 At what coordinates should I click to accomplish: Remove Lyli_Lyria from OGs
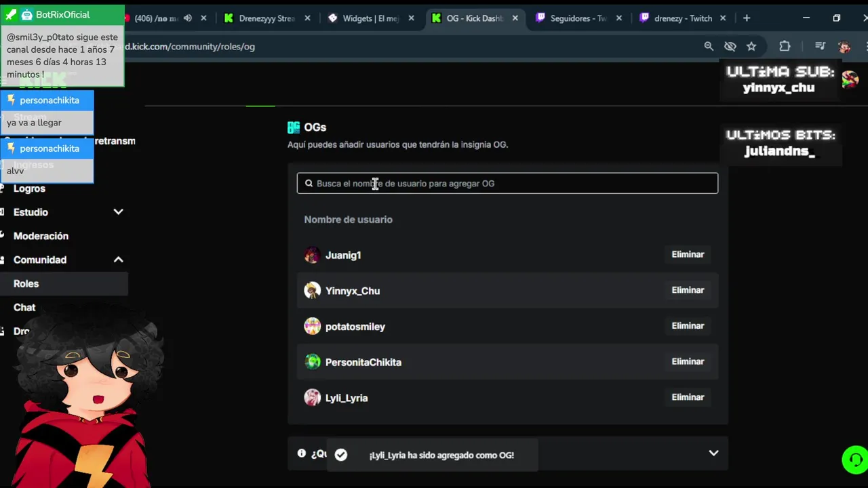click(688, 397)
